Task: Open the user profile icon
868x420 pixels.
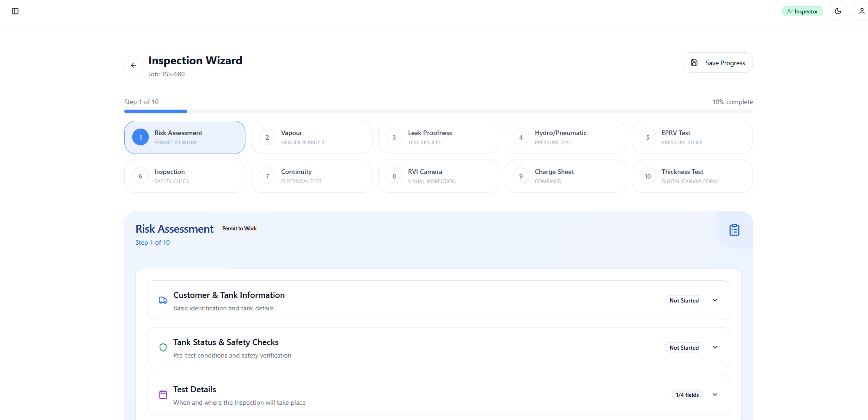Action: coord(861,11)
